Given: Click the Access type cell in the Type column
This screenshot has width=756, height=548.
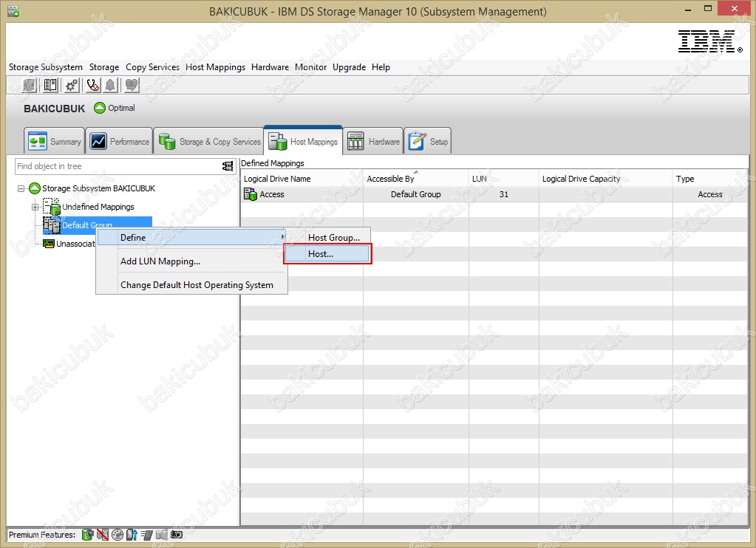Looking at the screenshot, I should (710, 194).
